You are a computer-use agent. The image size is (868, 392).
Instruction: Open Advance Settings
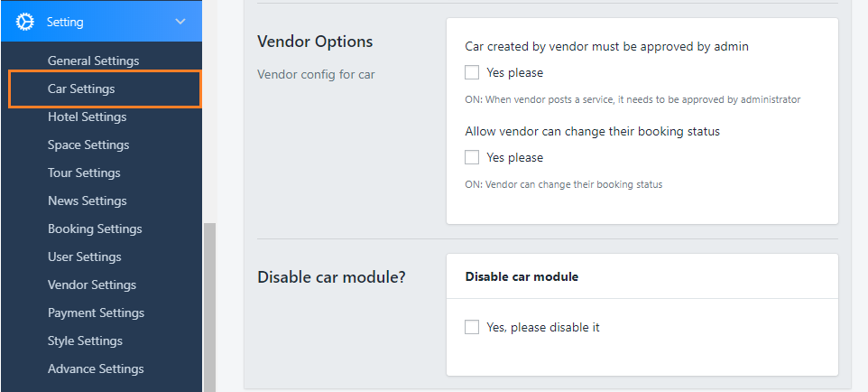pos(96,369)
